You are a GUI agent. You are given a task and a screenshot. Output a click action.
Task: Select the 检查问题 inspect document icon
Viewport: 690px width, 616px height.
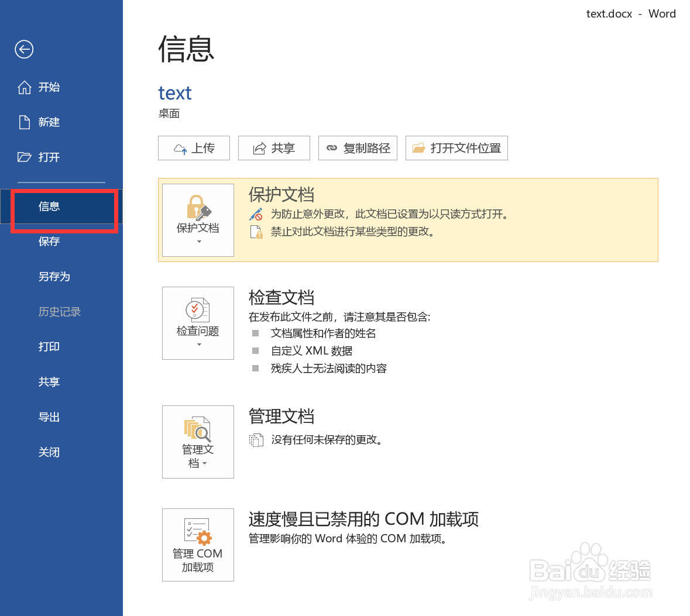click(x=198, y=310)
